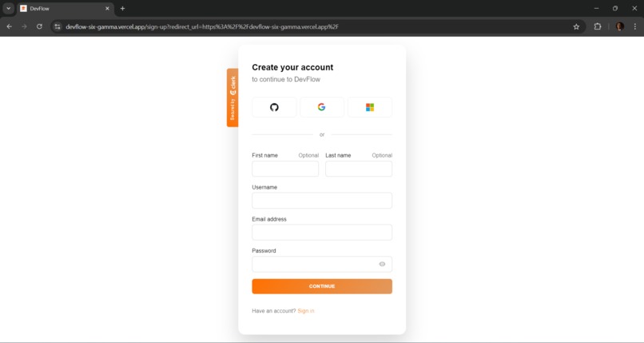Open the tab search dropdown arrow
The width and height of the screenshot is (644, 343).
tap(8, 8)
